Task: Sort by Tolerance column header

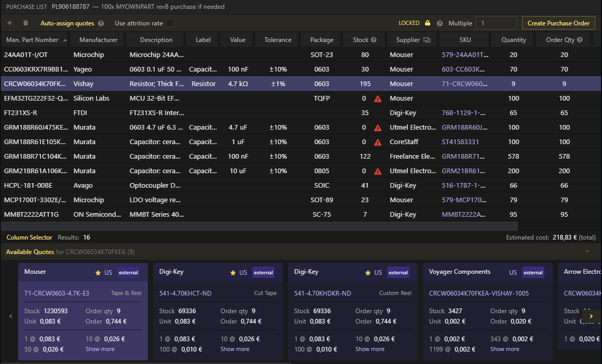Action: [278, 40]
